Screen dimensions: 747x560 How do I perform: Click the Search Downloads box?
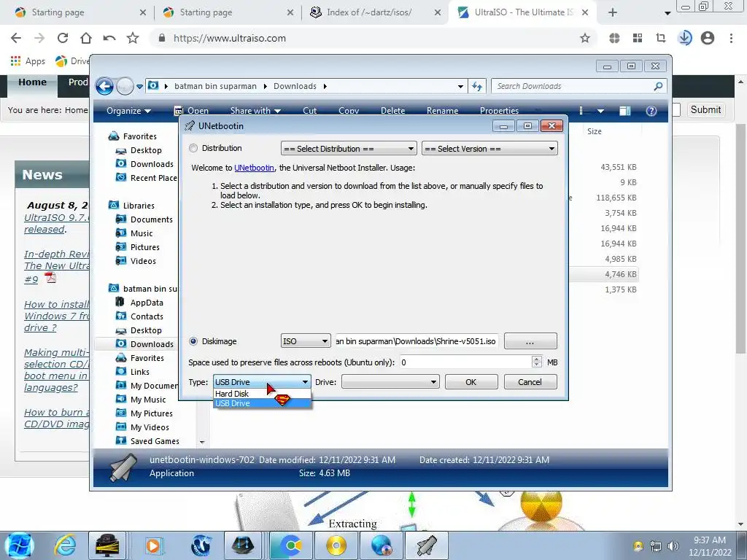(x=574, y=86)
